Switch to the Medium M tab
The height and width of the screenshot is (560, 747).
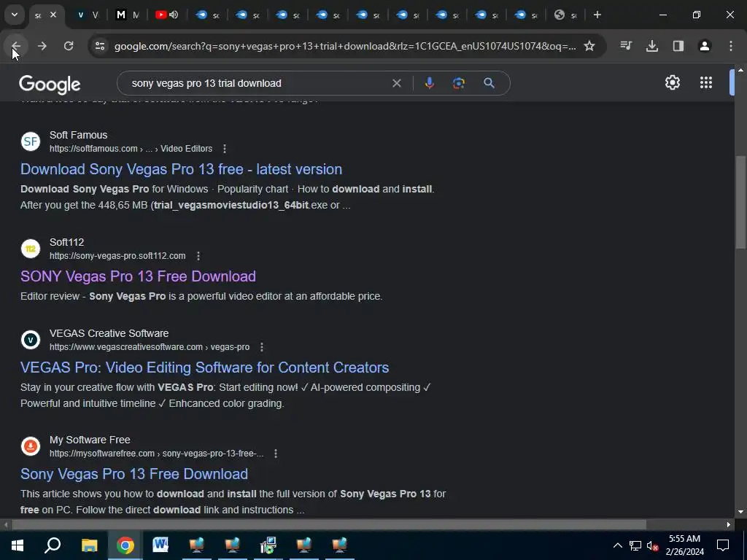point(127,15)
